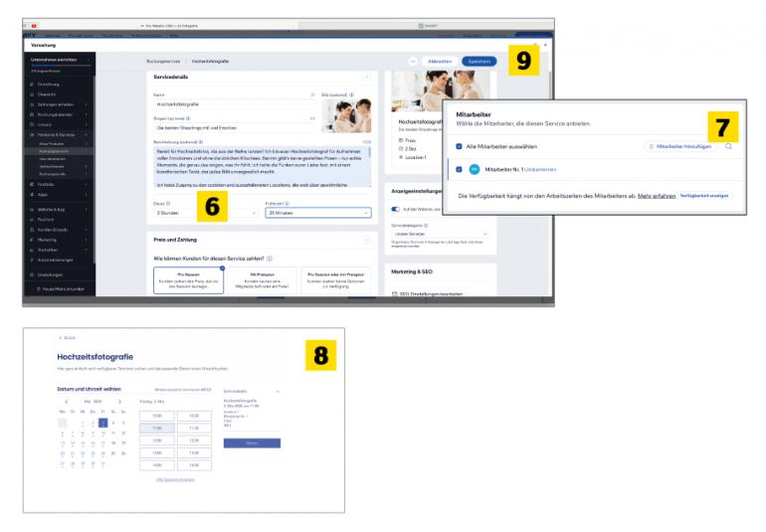Click the Buchungsservices breadcrumb link

tap(163, 62)
